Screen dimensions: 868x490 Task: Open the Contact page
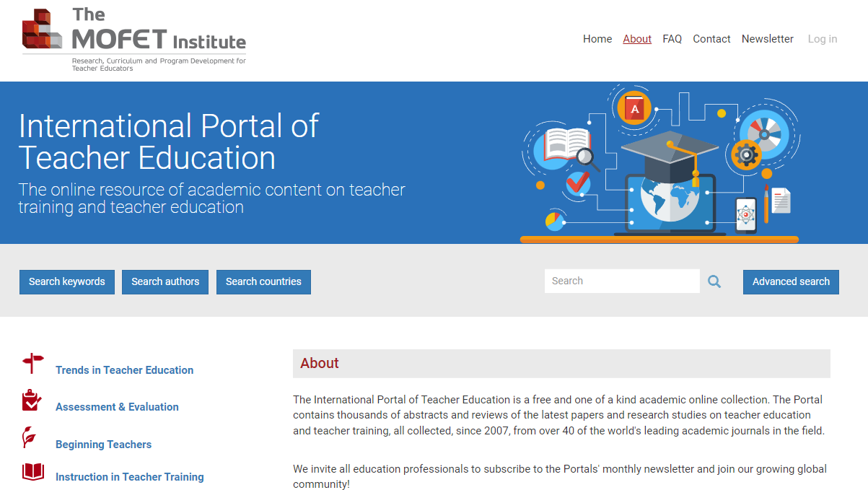coord(711,39)
